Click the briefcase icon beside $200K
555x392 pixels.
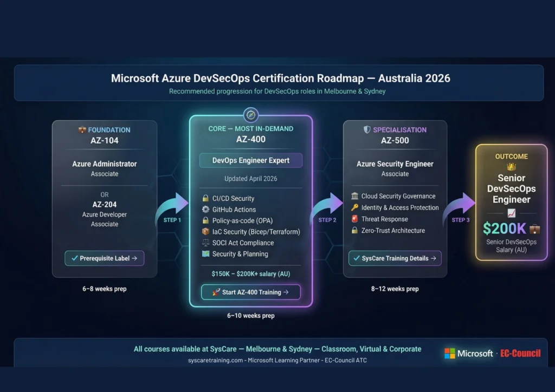(534, 228)
